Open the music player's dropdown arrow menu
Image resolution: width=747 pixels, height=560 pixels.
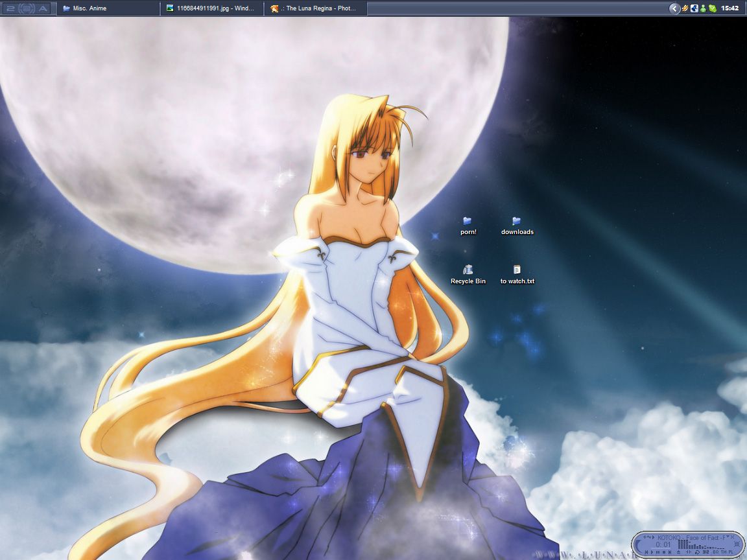(x=728, y=536)
